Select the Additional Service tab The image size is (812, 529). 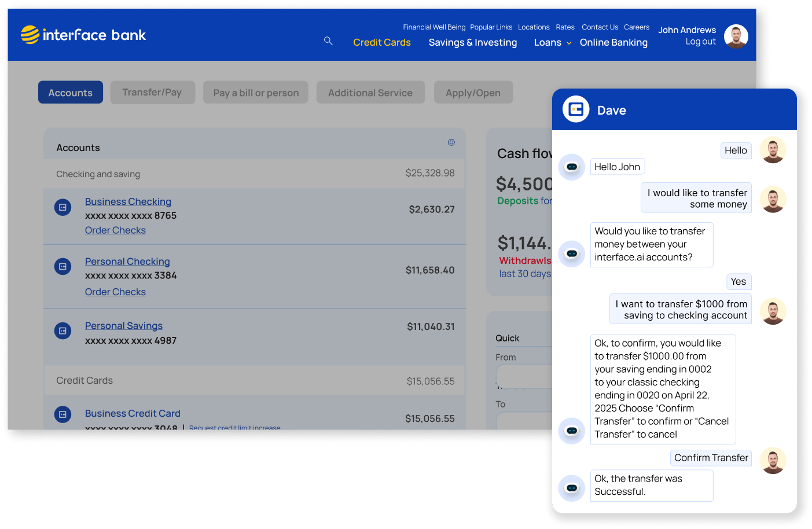[370, 93]
